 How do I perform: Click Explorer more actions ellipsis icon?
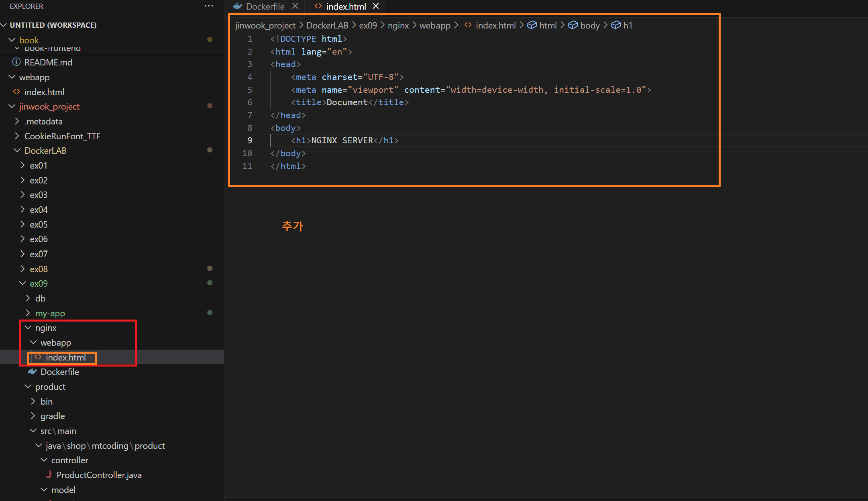point(209,6)
